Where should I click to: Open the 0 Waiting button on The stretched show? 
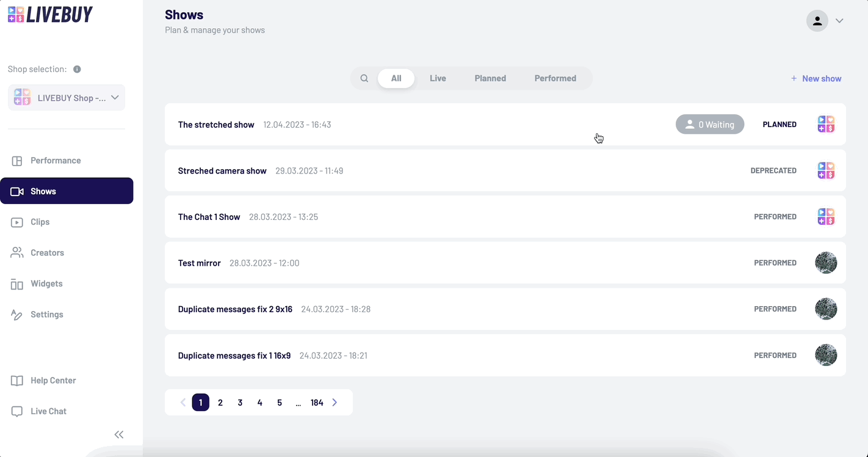(710, 124)
